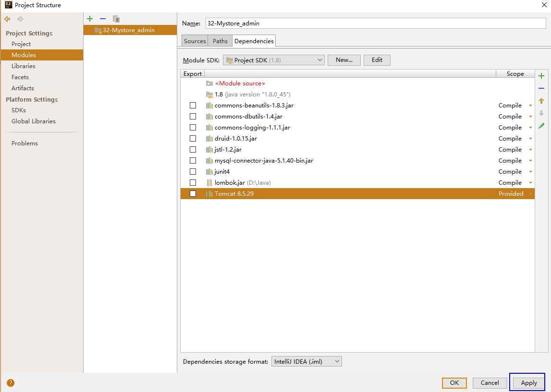The width and height of the screenshot is (551, 392).
Task: Click the Tomcat 8.5.29 library icon
Action: [209, 194]
